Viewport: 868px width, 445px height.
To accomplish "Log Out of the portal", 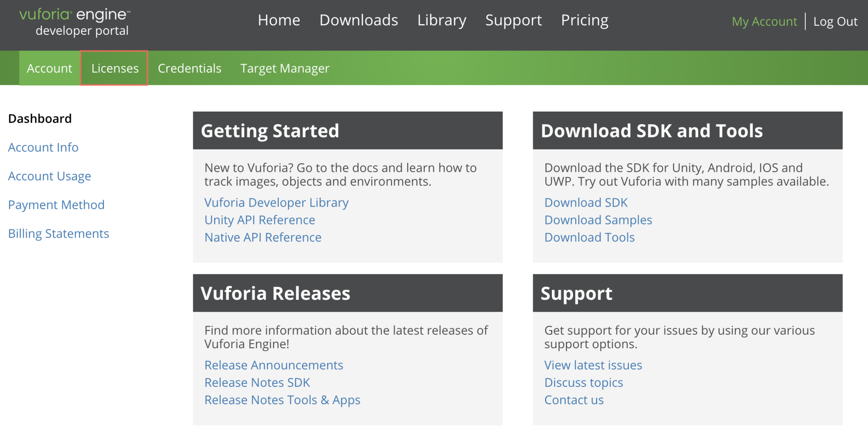I will click(835, 22).
